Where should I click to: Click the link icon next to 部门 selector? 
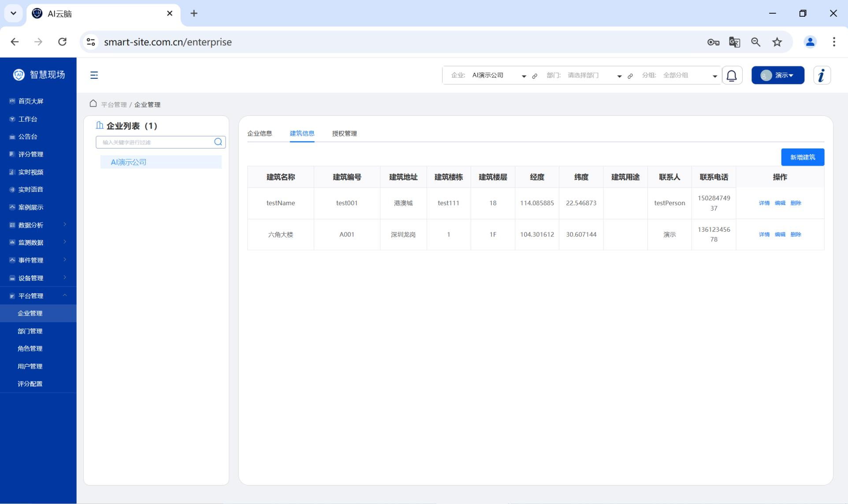630,76
